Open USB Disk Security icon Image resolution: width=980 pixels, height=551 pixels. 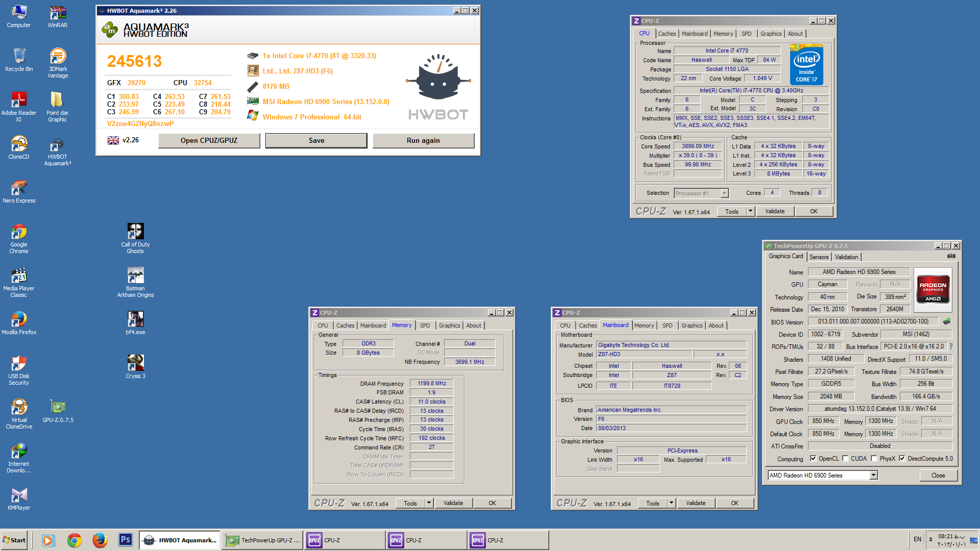point(19,370)
